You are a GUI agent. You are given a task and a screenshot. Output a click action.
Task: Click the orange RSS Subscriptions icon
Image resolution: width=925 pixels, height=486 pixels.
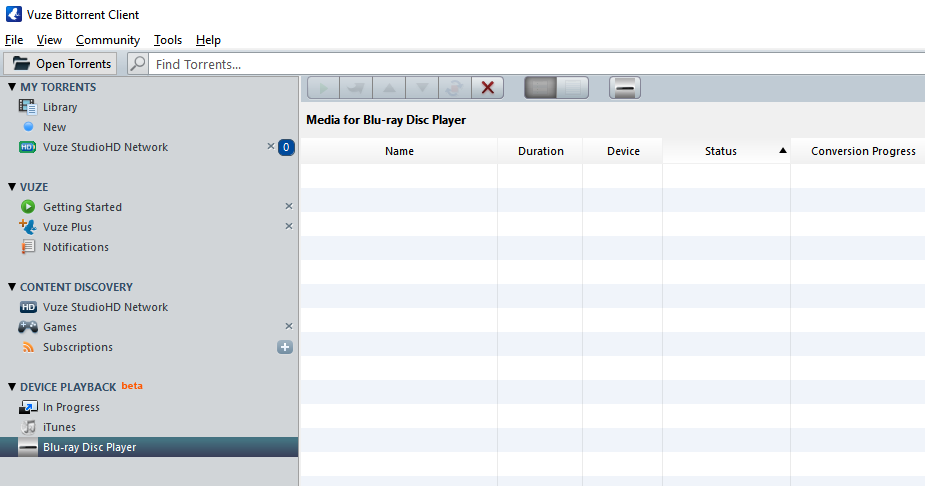pyautogui.click(x=28, y=347)
